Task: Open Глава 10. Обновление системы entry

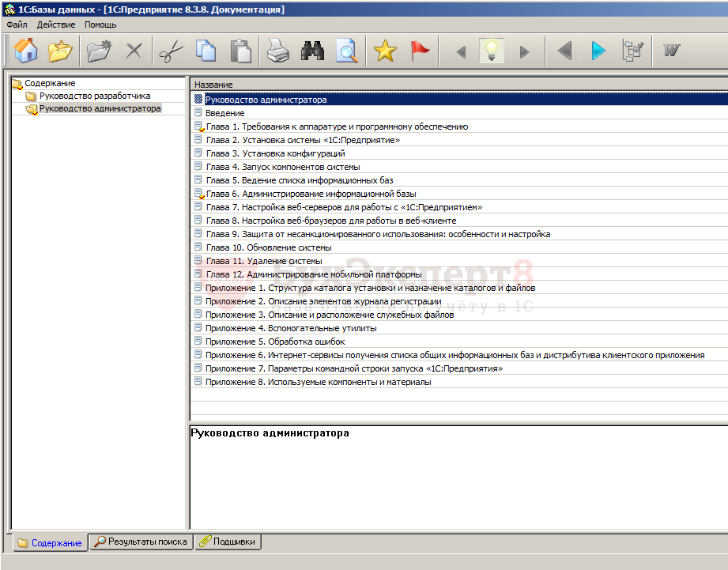Action: (269, 247)
